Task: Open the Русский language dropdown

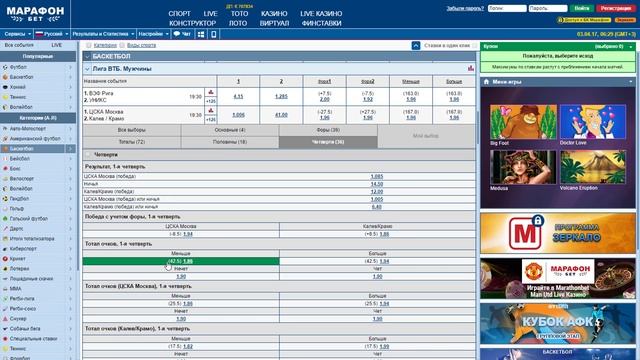Action: click(x=51, y=34)
